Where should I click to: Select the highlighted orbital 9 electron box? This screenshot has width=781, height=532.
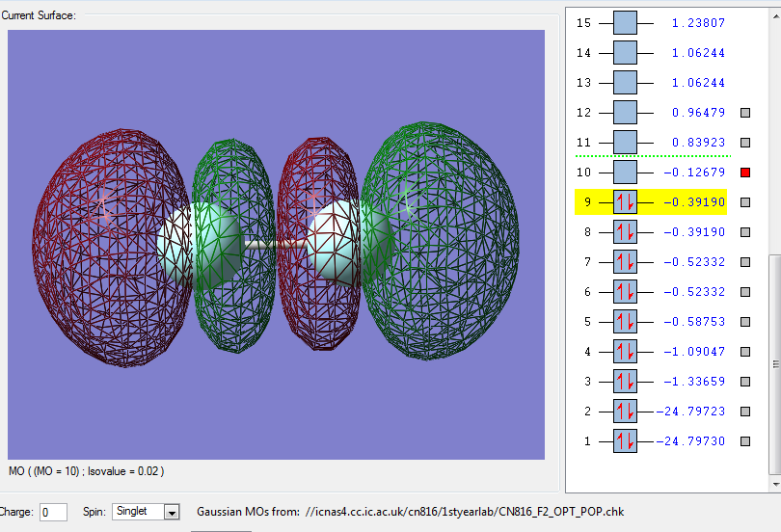pyautogui.click(x=625, y=202)
